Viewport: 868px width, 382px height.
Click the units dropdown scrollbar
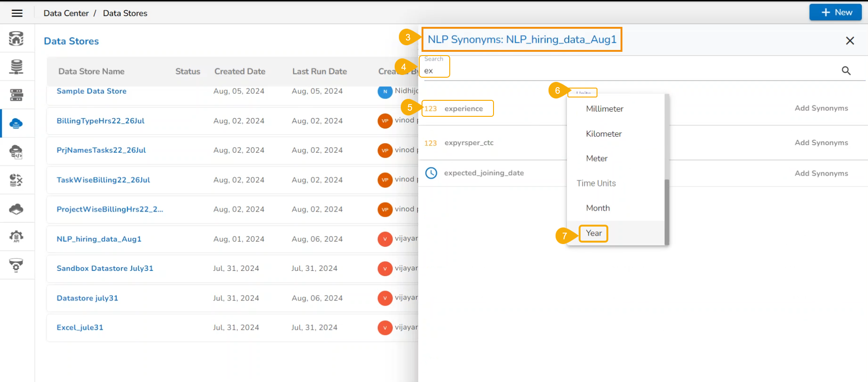[x=667, y=212]
